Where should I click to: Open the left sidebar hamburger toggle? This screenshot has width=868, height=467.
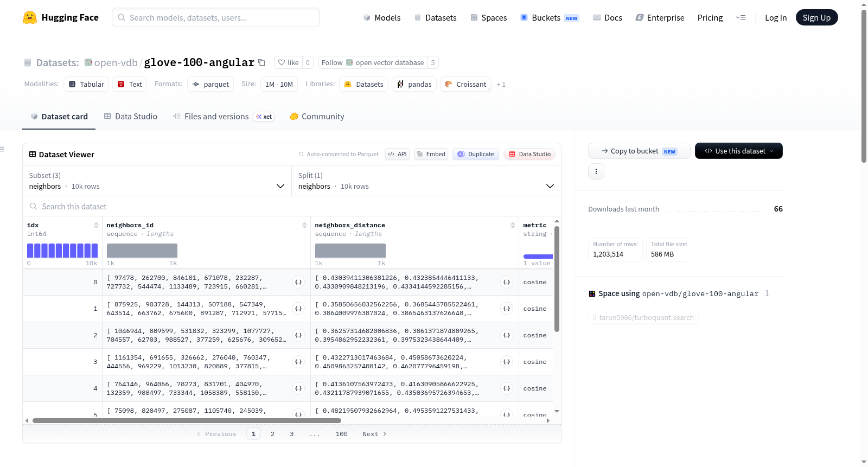pyautogui.click(x=2, y=149)
